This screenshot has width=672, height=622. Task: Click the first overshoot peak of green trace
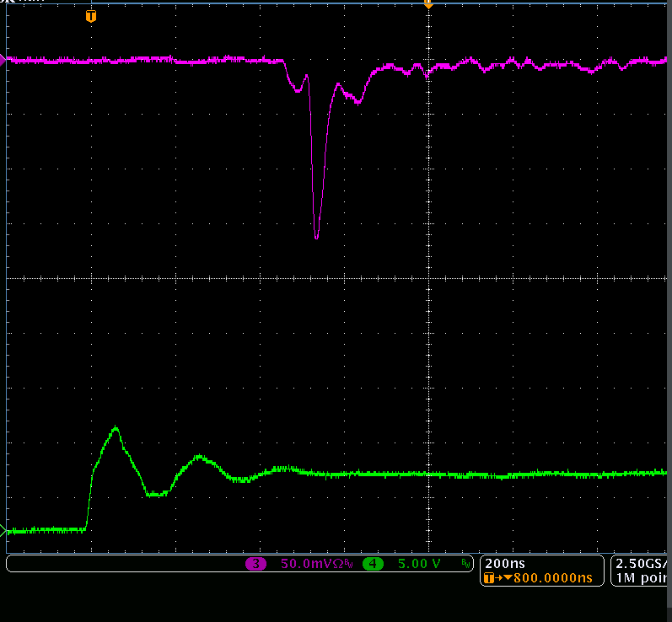pyautogui.click(x=116, y=428)
